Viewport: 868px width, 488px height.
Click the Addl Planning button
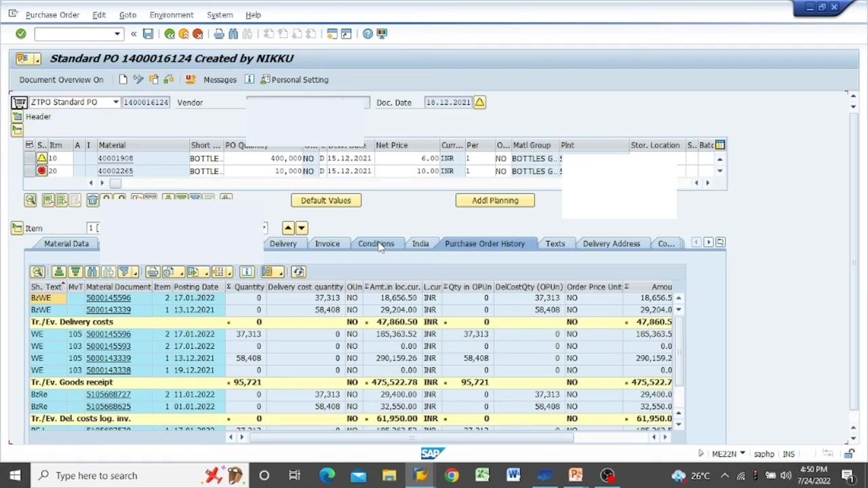pos(495,201)
